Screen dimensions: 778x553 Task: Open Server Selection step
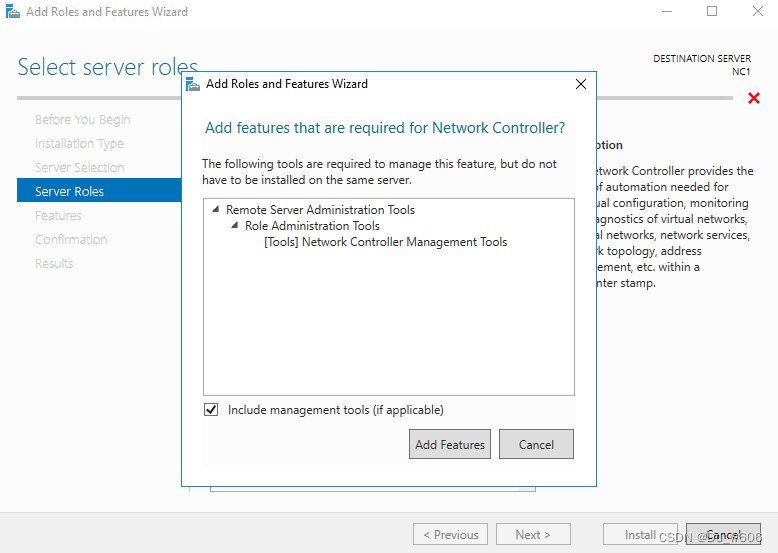(x=79, y=167)
